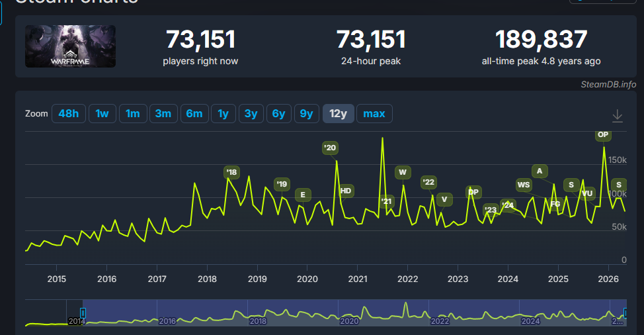Switch zoom to 1y

click(x=223, y=113)
